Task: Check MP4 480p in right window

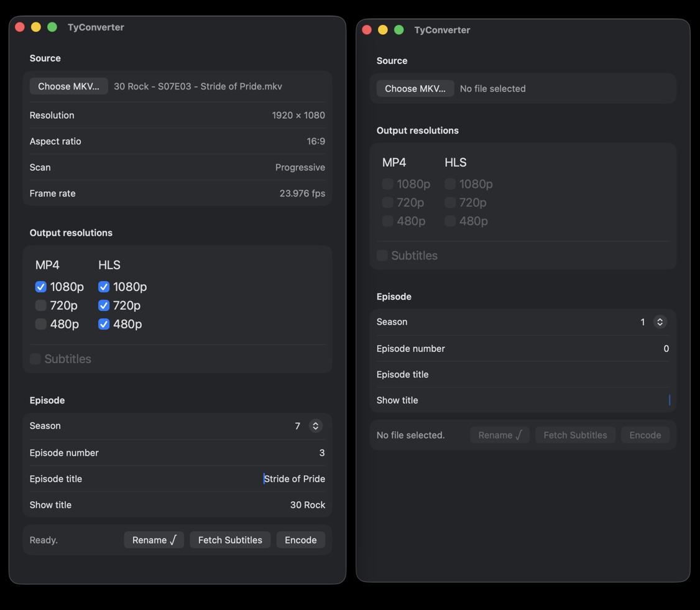Action: tap(387, 221)
